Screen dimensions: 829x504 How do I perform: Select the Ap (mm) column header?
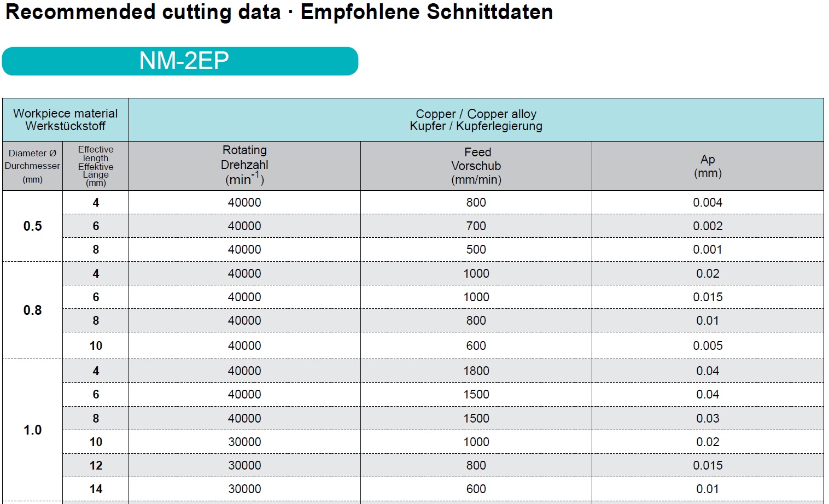708,166
